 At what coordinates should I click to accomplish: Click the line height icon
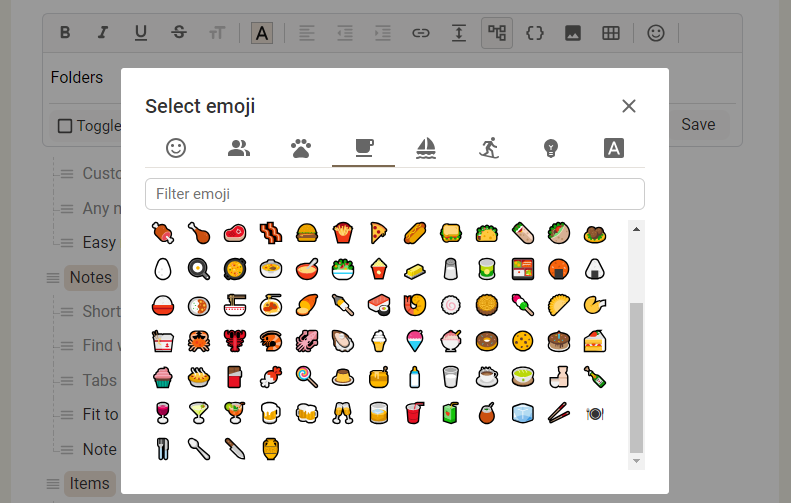tap(459, 33)
